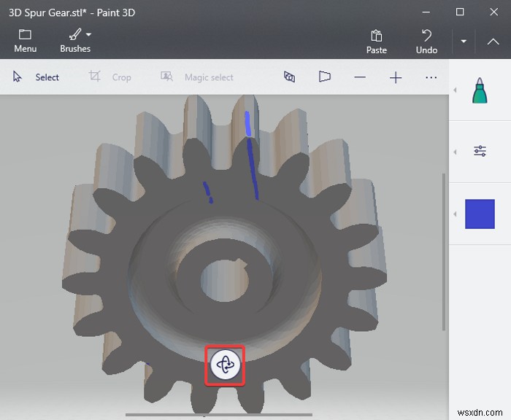Select the Brushes tool

(75, 41)
